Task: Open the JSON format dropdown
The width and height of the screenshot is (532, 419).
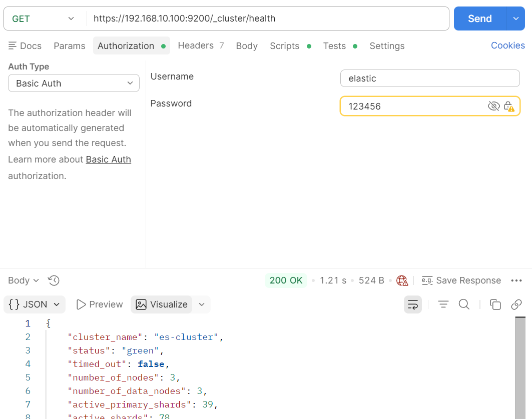Action: tap(35, 304)
